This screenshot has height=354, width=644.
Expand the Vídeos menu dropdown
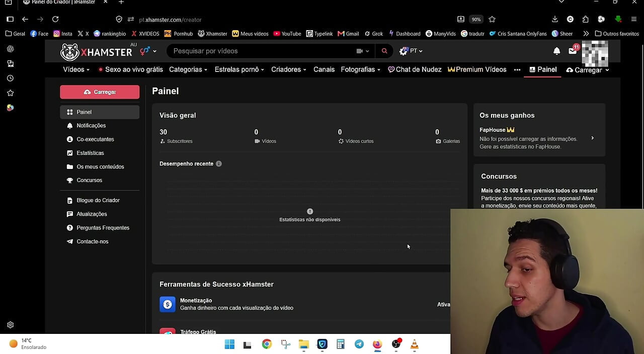tap(76, 69)
